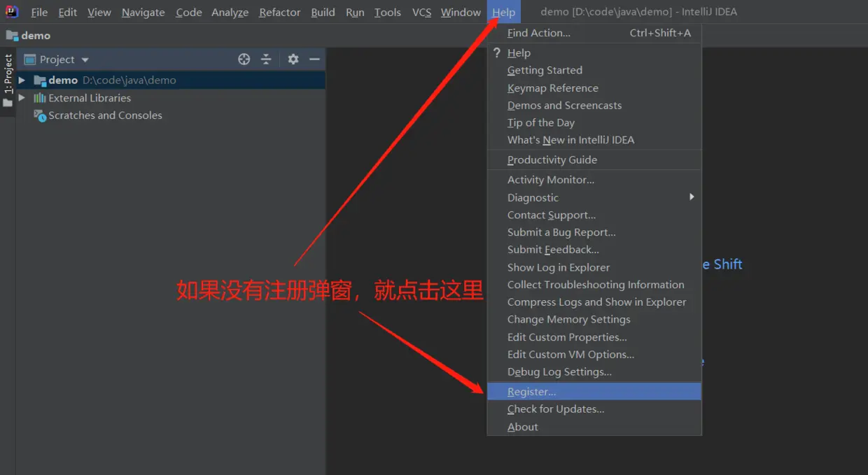Open What's New in IntelliJ IDEA
This screenshot has width=868, height=475.
(x=594, y=140)
